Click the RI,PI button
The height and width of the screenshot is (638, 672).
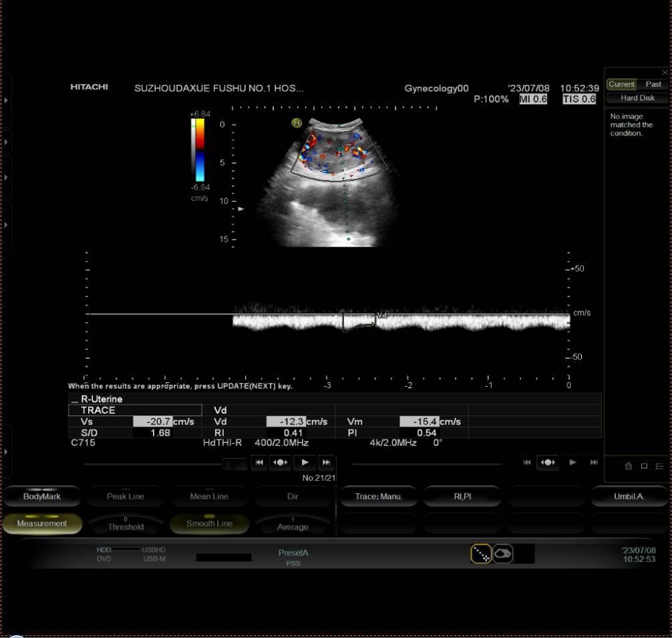[462, 496]
